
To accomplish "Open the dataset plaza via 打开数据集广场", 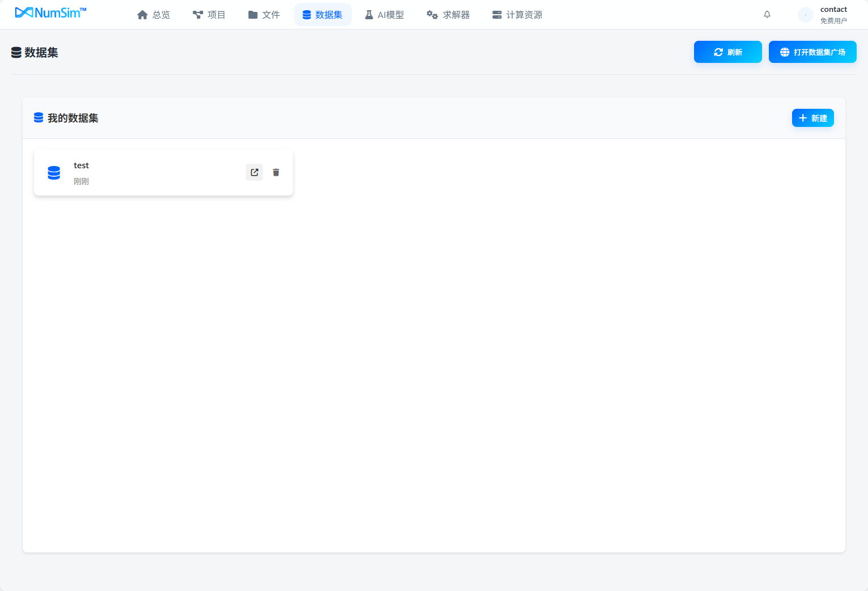I will [x=812, y=52].
